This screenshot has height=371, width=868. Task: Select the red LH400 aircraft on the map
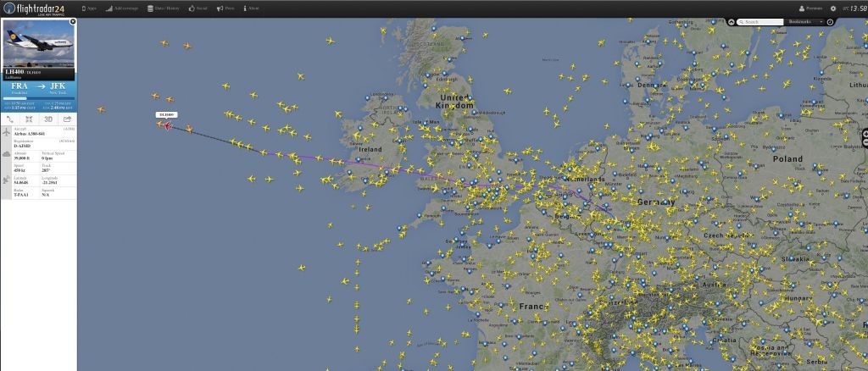point(167,125)
